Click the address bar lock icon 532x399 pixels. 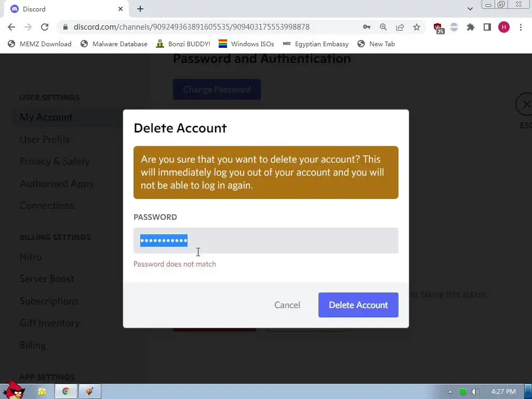tap(65, 27)
